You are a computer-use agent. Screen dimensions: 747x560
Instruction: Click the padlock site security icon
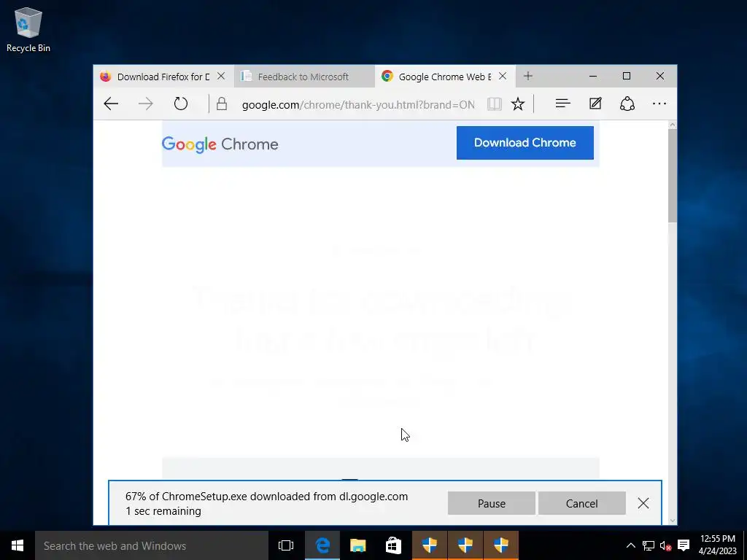222,104
